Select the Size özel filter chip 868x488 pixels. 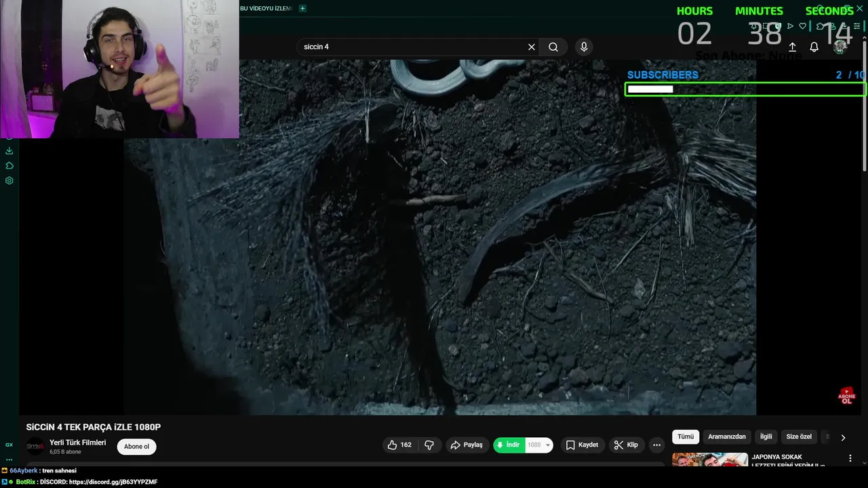point(799,436)
